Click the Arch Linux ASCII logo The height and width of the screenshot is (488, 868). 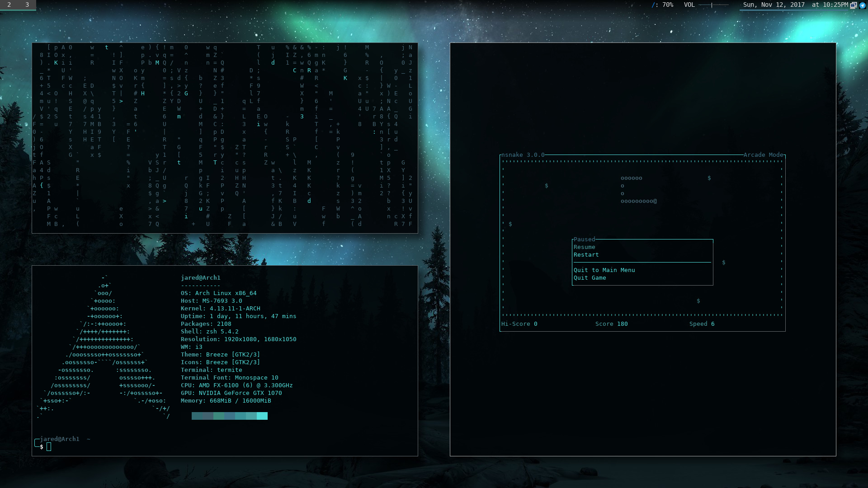coord(103,347)
